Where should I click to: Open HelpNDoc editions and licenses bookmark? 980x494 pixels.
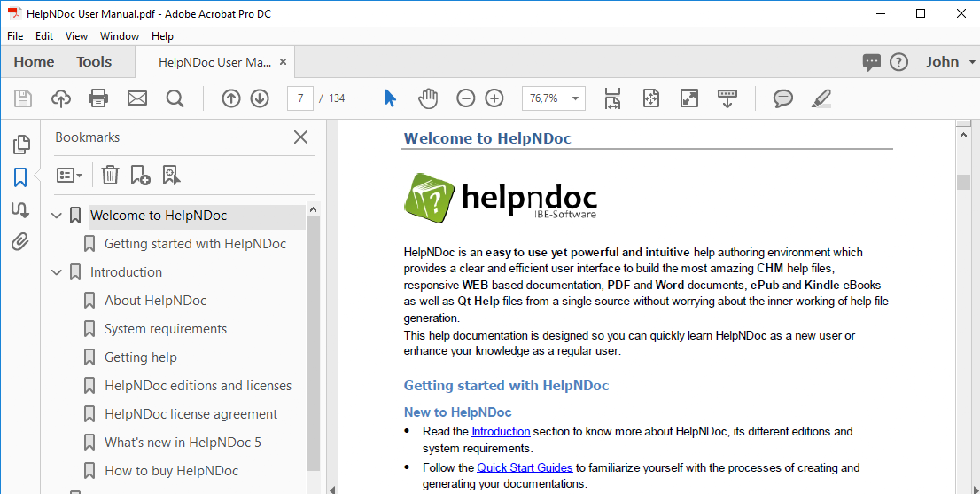coord(198,386)
